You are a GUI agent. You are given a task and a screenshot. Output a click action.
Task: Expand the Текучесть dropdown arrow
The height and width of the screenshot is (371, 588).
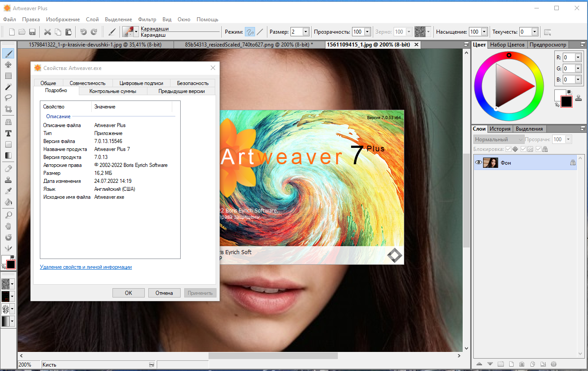point(535,32)
